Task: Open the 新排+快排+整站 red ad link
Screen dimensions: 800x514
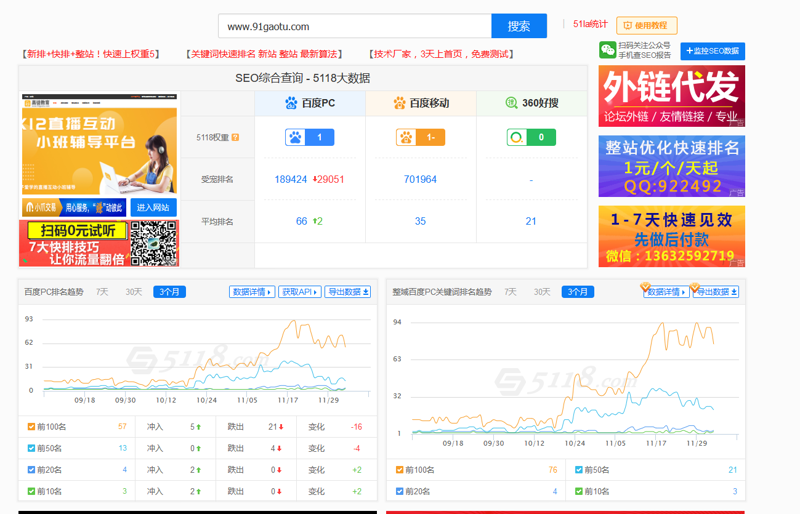Action: pyautogui.click(x=91, y=54)
